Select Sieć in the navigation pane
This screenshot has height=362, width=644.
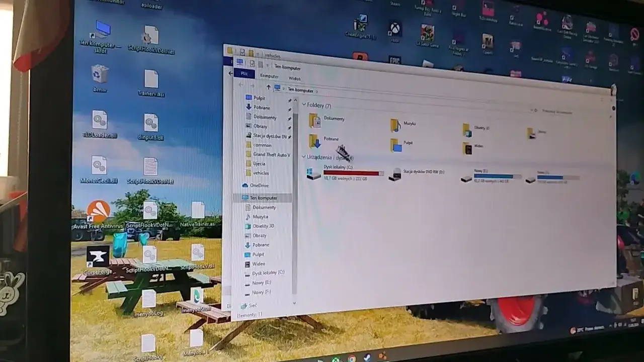tap(252, 305)
